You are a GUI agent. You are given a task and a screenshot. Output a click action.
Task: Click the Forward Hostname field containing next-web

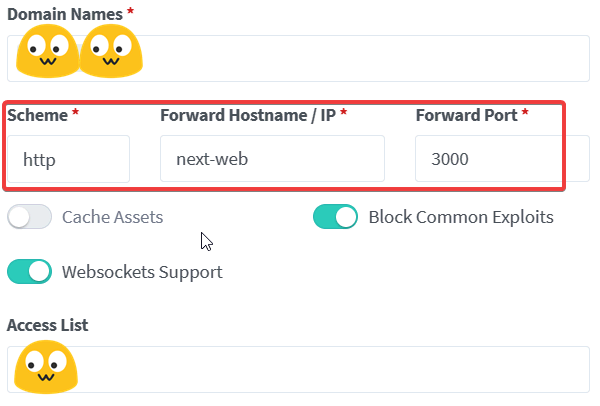[x=272, y=158]
